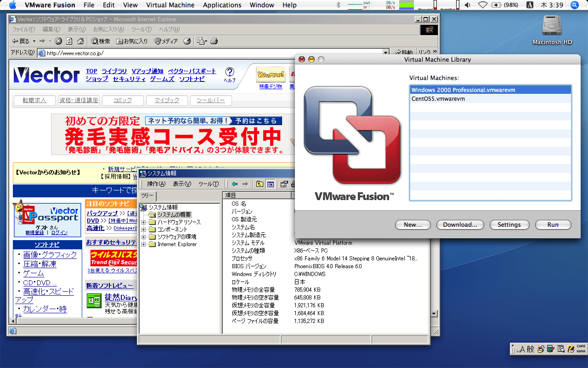Open the Macintosh HD desktop icon
The width and height of the screenshot is (588, 368).
pos(552,30)
